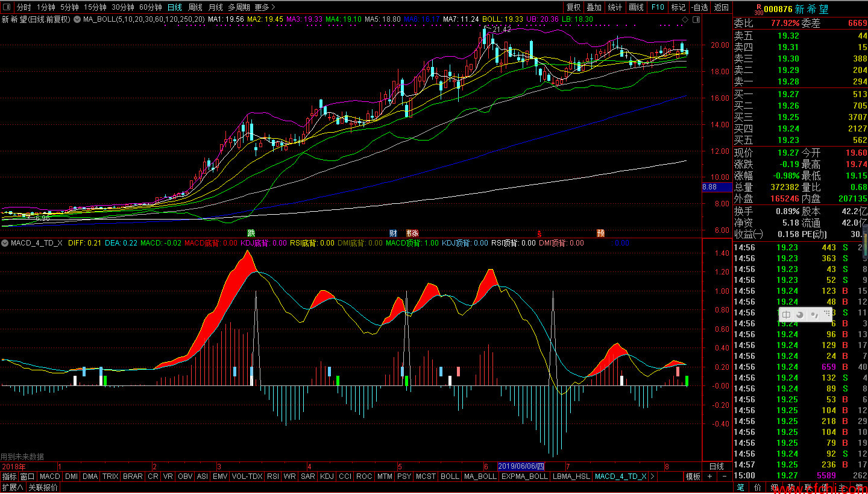Click the 返回 button
The height and width of the screenshot is (494, 868).
(722, 7)
